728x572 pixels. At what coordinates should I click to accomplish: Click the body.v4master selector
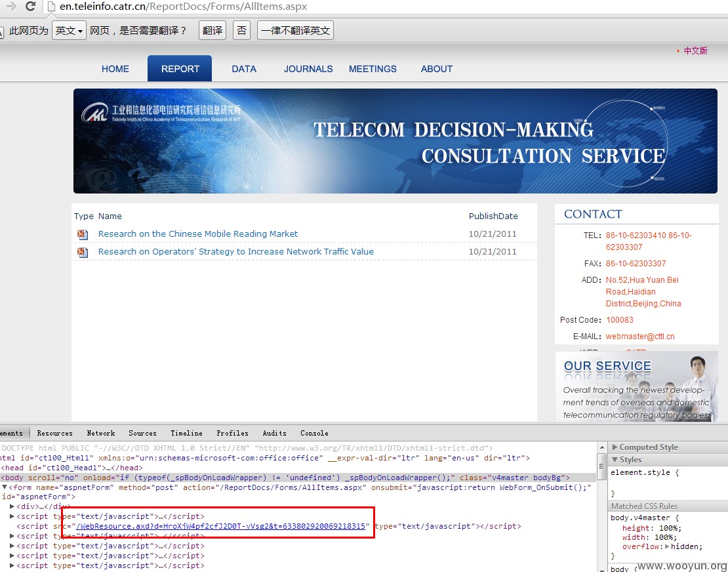point(640,518)
